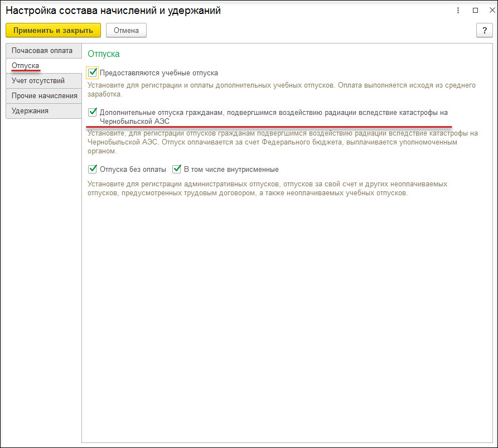This screenshot has width=498, height=448.
Task: Disable the Отпуска без оплаты checkbox
Action: [x=93, y=169]
